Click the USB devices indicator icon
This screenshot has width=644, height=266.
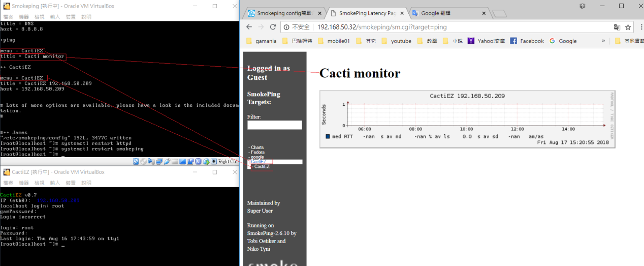click(x=167, y=162)
